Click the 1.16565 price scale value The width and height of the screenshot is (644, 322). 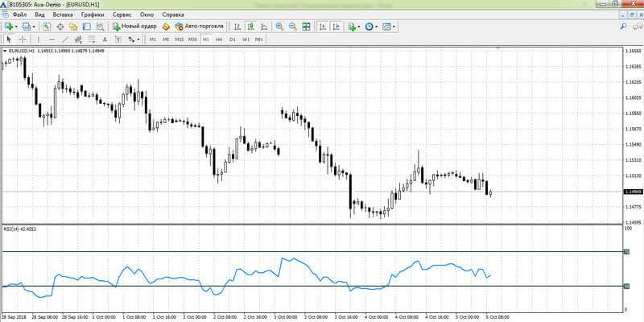[x=633, y=51]
